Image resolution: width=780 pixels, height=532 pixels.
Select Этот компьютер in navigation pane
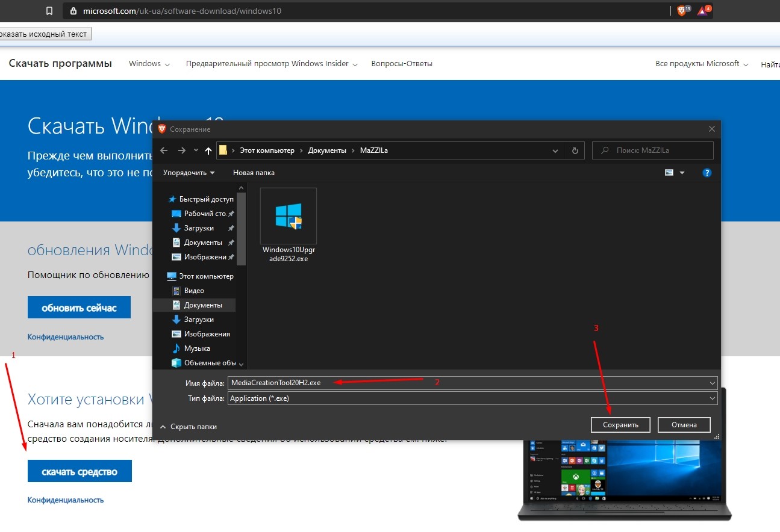click(x=200, y=276)
